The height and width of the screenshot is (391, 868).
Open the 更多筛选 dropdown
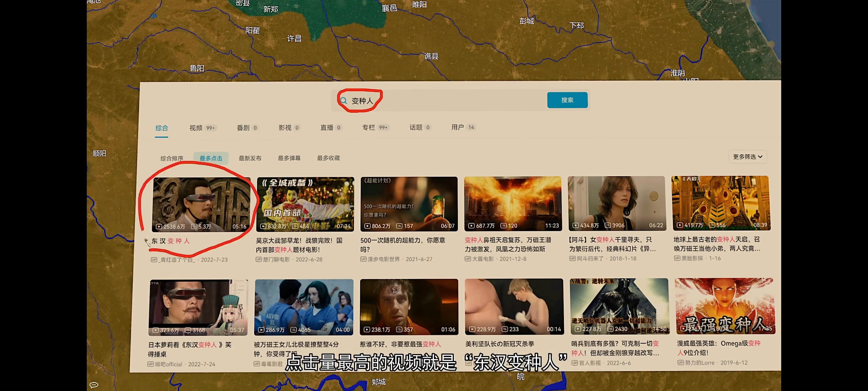point(747,157)
